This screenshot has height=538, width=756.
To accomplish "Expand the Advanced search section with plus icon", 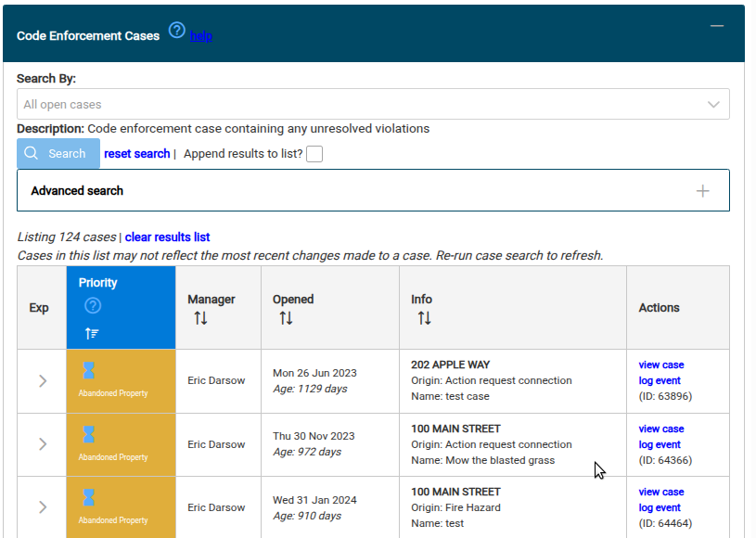I will (x=702, y=191).
